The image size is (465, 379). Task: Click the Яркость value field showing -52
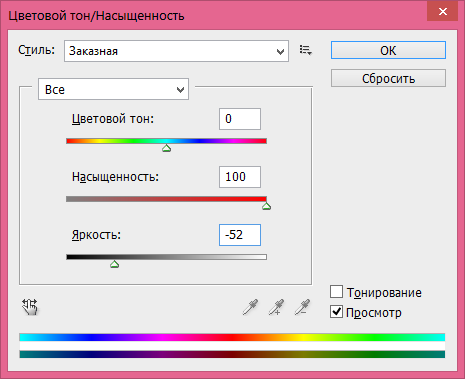240,235
